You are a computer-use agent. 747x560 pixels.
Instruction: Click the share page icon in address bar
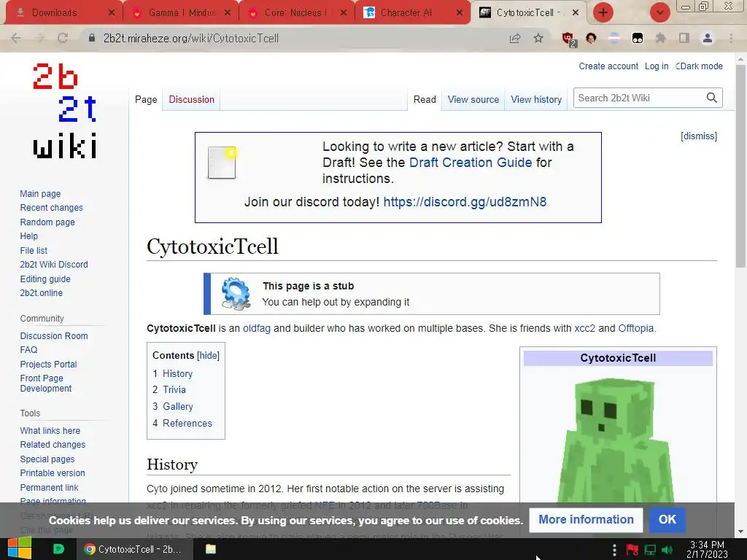click(515, 39)
